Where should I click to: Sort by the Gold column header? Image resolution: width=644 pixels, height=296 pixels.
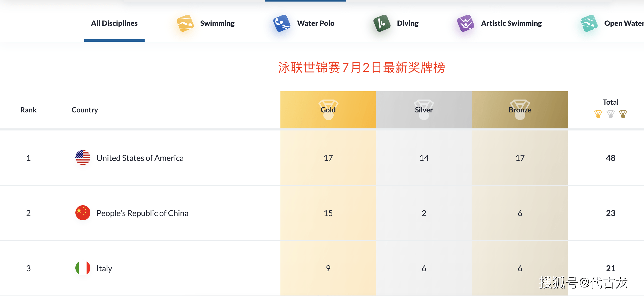(x=328, y=110)
